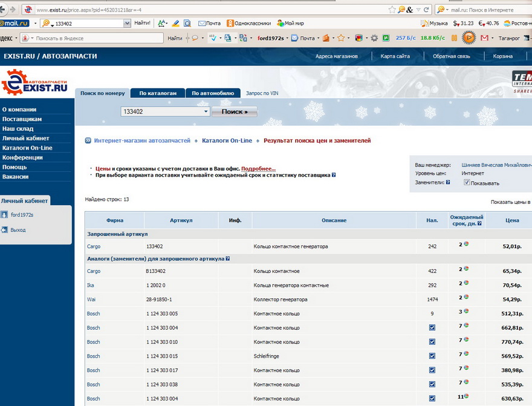The height and width of the screenshot is (406, 532).
Task: Click availability checkmark in the 569,52р. row
Action: coord(432,356)
